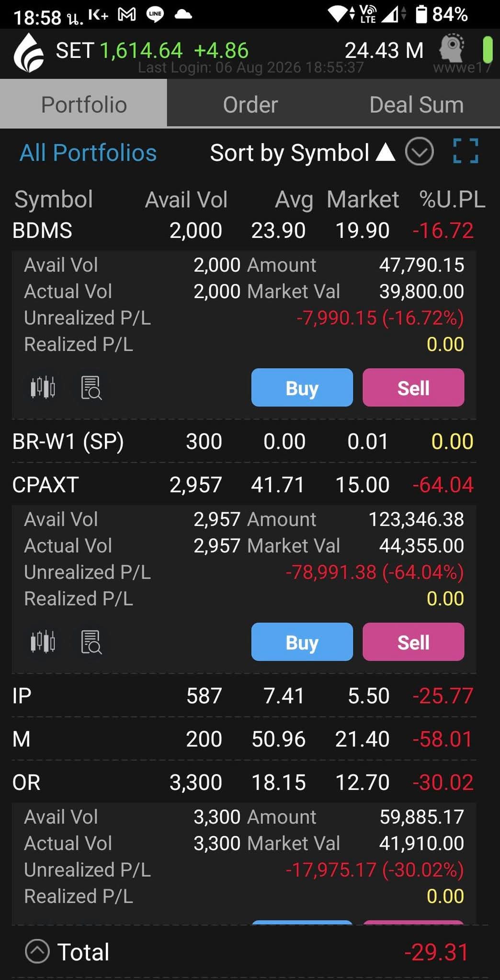Viewport: 500px width, 980px height.
Task: Tap the user profile head icon
Action: point(452,48)
